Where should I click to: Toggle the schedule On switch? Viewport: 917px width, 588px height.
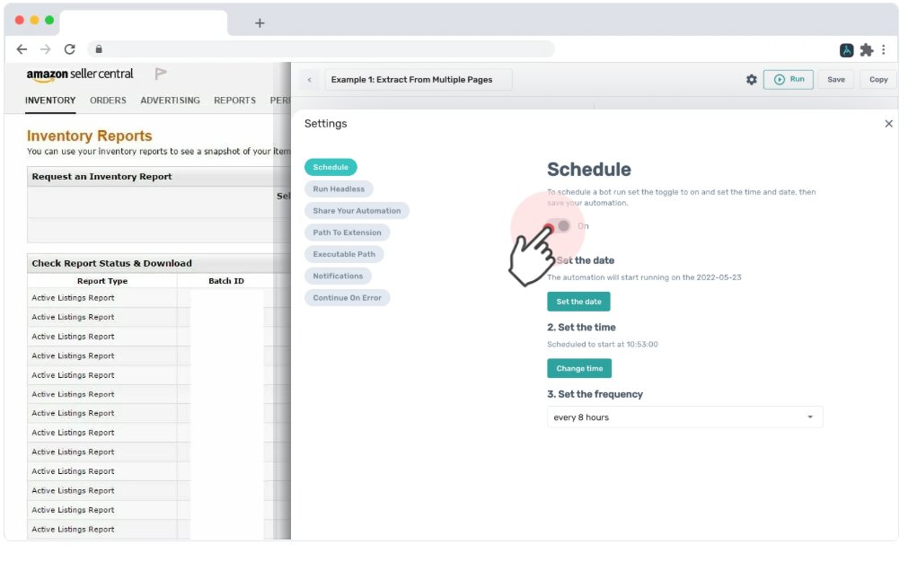pyautogui.click(x=559, y=226)
